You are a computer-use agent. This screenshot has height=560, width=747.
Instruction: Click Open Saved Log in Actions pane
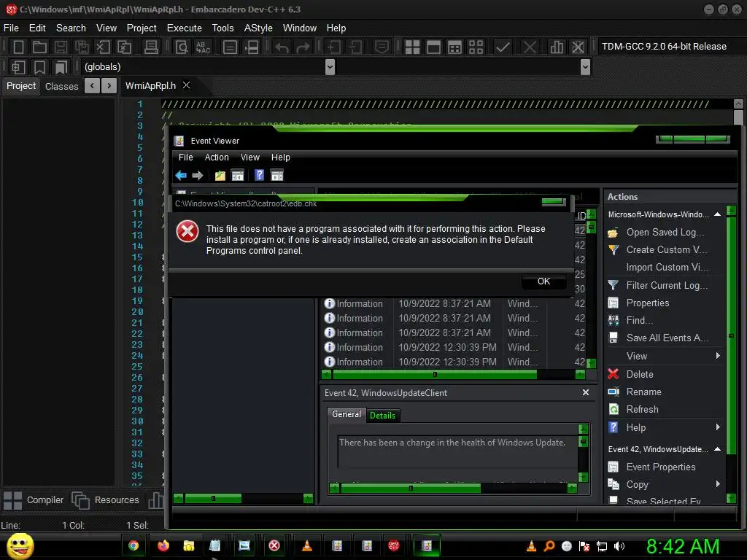665,232
